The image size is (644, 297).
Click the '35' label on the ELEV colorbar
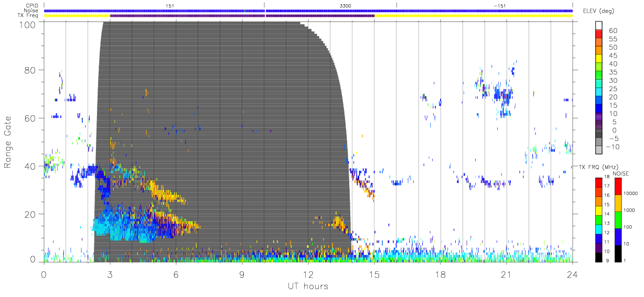[x=613, y=72]
